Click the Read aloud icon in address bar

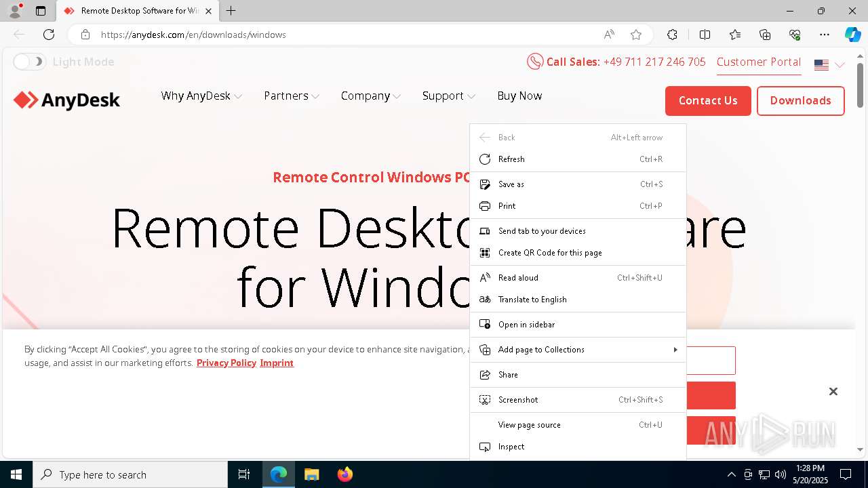609,35
